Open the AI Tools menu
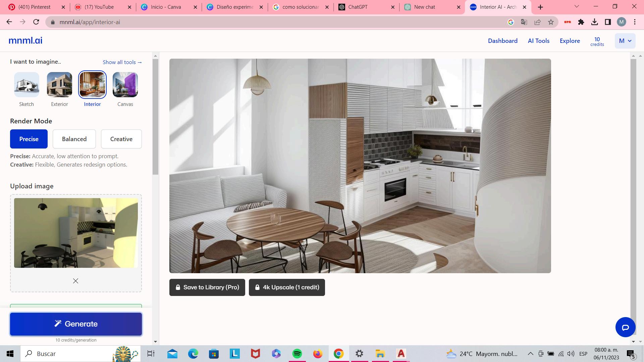 pyautogui.click(x=538, y=41)
